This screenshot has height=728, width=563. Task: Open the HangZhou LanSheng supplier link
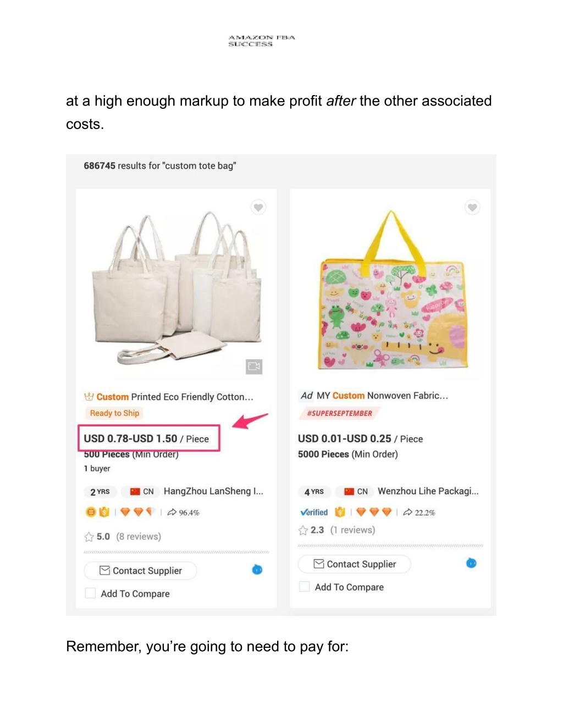(x=213, y=491)
